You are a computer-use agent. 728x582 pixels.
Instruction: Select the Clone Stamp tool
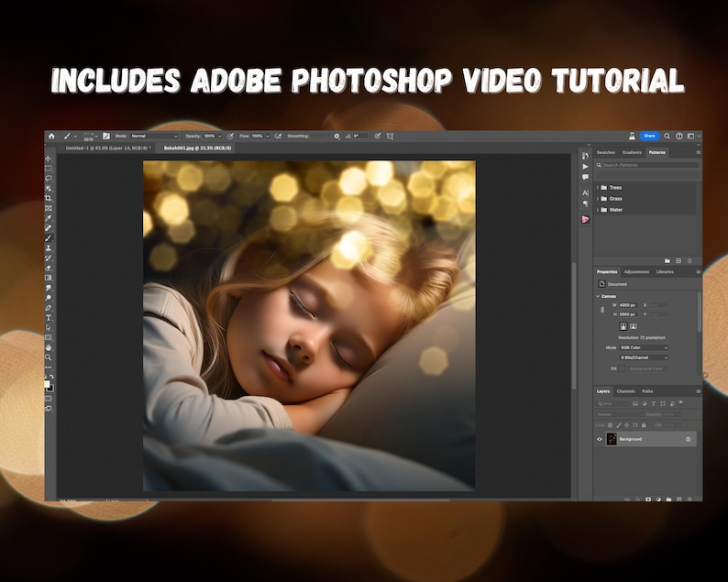(x=49, y=247)
